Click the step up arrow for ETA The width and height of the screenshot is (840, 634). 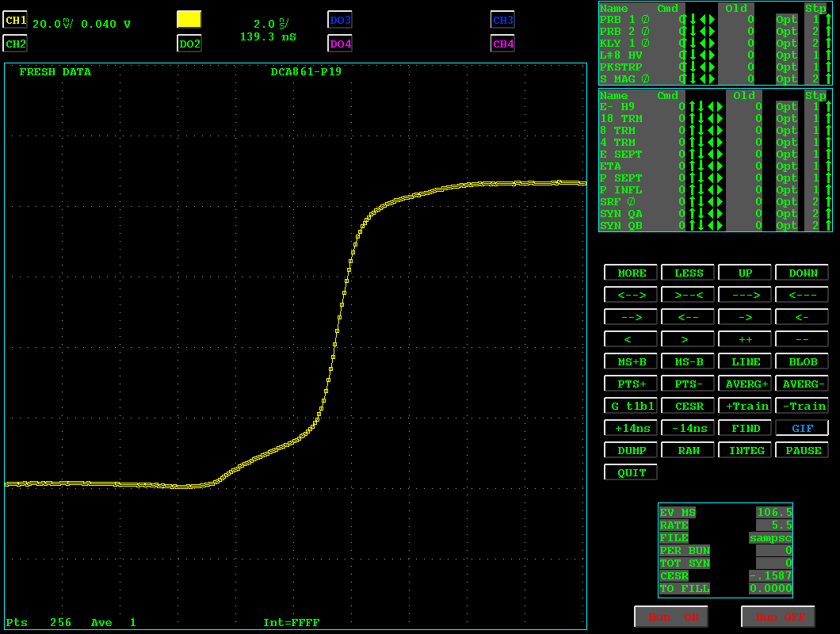pos(828,166)
